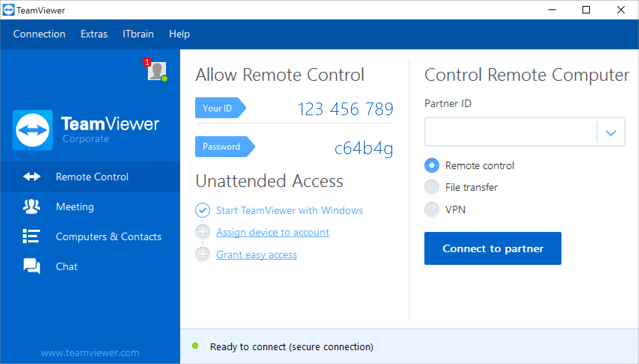Image resolution: width=639 pixels, height=364 pixels.
Task: Open the Extras menu
Action: tap(94, 34)
